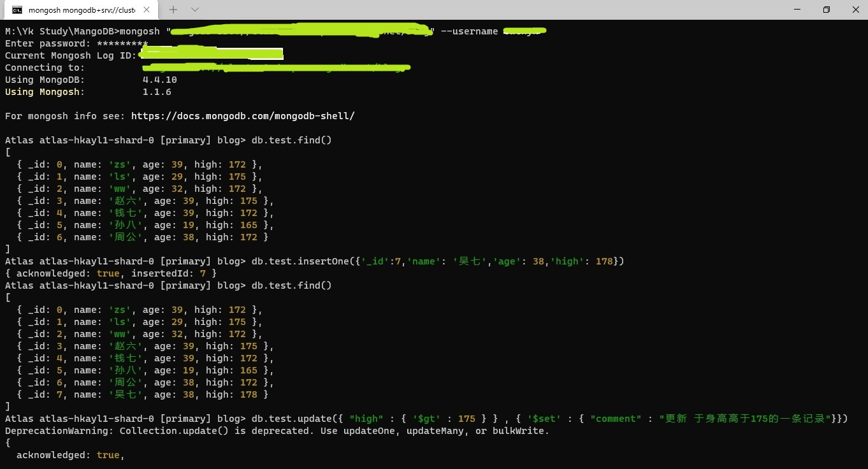Click the Chinese comment string '更新 于身高高于175的一条记录'
Image resolution: width=868 pixels, height=469 pixels.
point(745,419)
